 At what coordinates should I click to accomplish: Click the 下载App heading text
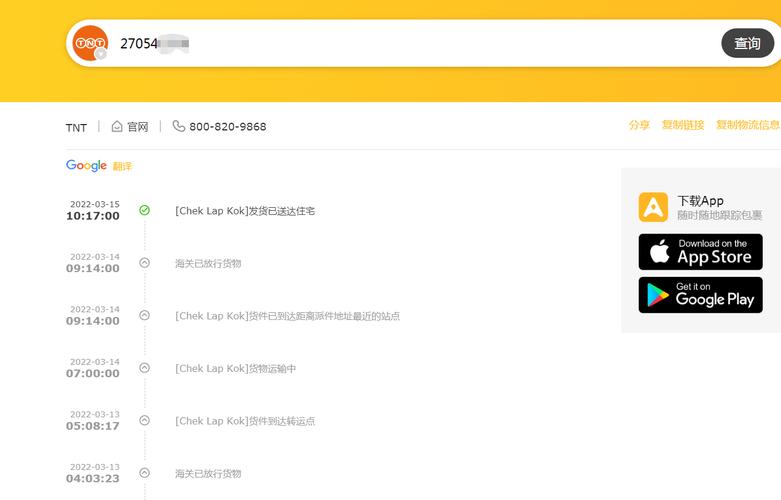(700, 201)
